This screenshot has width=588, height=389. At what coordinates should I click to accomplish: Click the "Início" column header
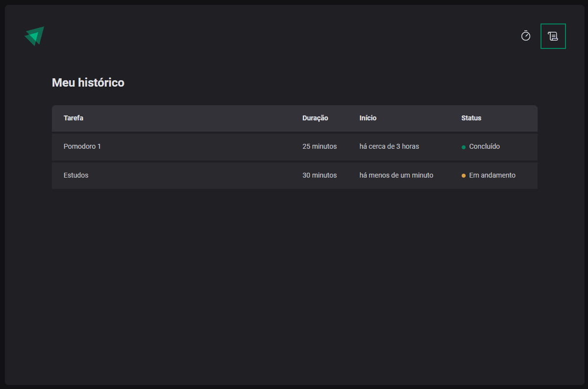point(368,118)
